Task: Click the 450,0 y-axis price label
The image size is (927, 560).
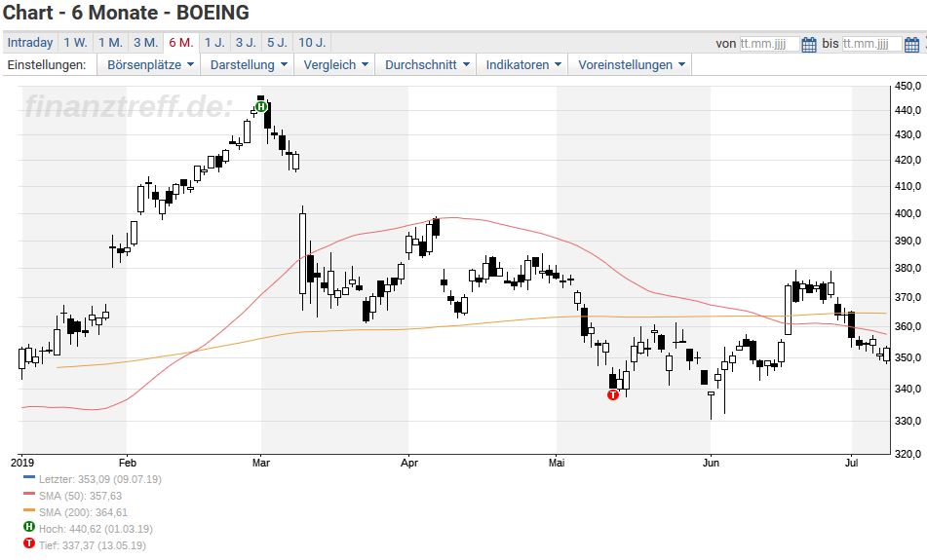Action: pos(908,87)
